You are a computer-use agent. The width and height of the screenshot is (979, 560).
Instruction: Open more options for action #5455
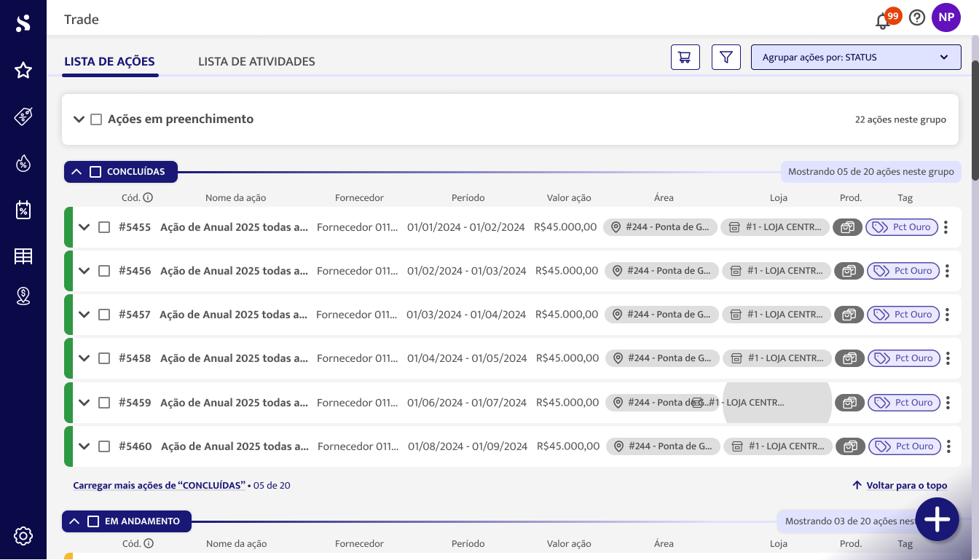tap(945, 227)
